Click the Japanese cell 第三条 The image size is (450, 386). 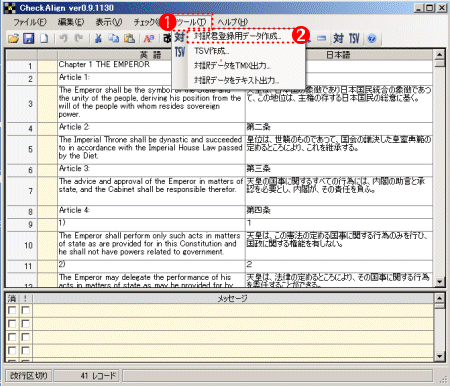(339, 170)
